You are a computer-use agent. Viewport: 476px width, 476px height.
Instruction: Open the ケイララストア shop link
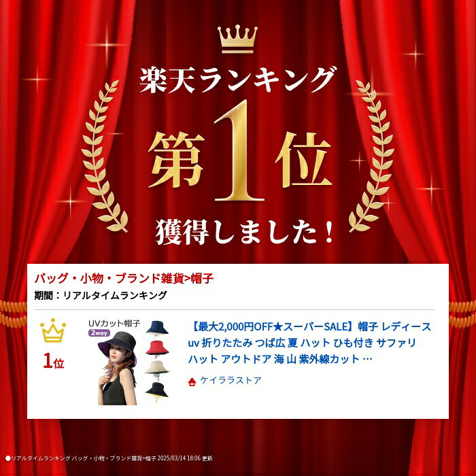231,380
